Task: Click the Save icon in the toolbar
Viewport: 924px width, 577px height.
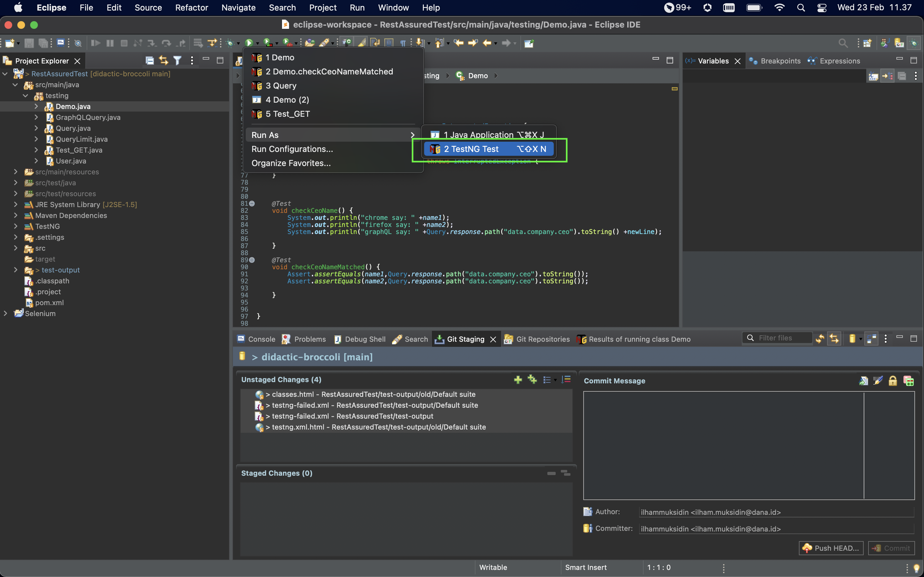Action: [29, 43]
